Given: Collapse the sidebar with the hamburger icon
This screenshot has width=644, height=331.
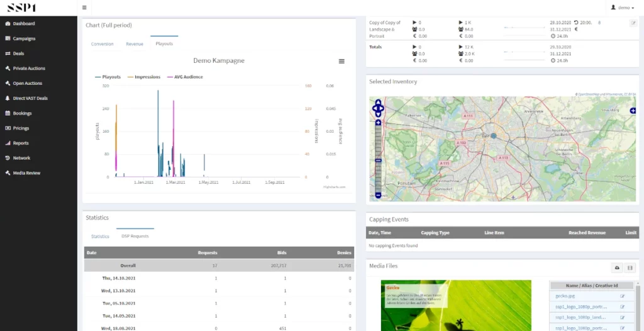Looking at the screenshot, I should coord(85,8).
